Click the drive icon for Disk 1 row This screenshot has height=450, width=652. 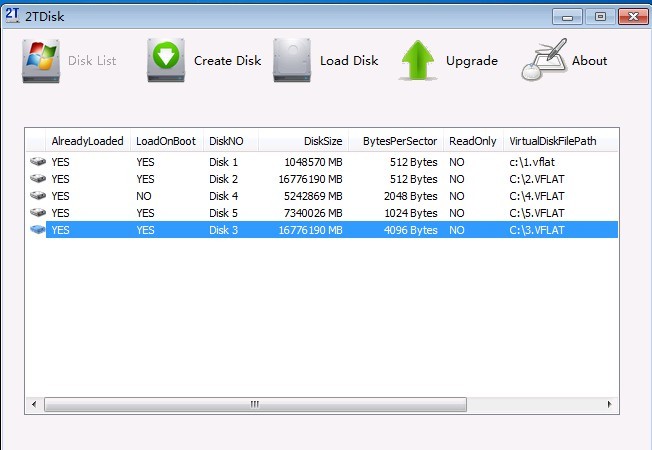[38, 162]
